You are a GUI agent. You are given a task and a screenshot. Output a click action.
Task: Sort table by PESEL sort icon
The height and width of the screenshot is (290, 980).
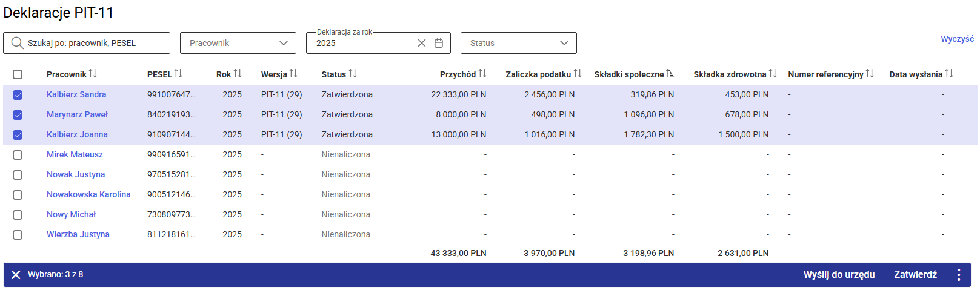coord(178,74)
